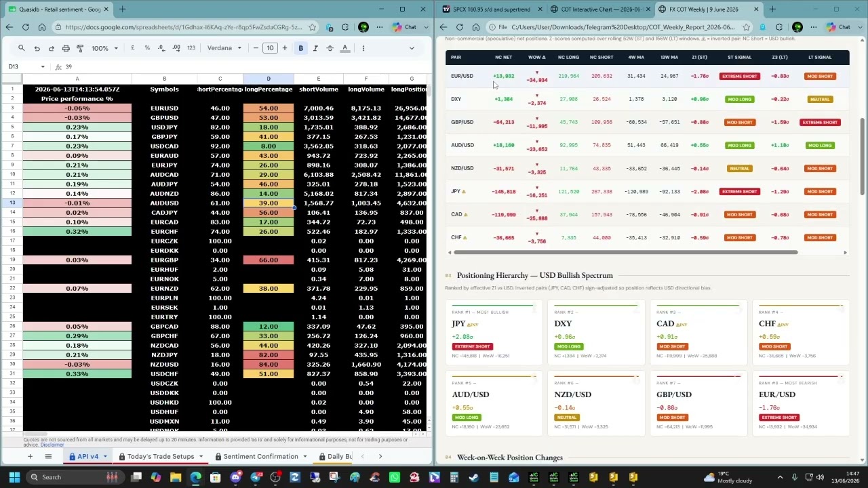Viewport: 868px width, 488px height.
Task: Click the COT report address bar file path
Action: (623, 27)
